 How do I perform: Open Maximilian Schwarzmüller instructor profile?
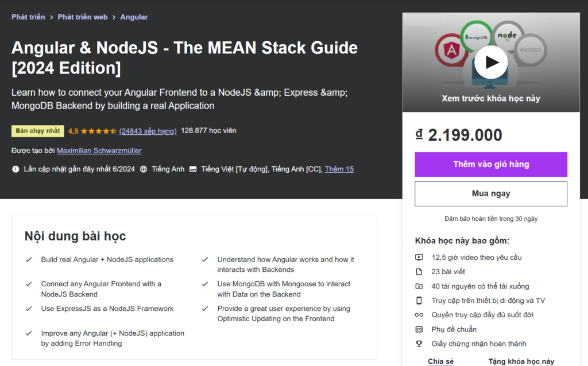tap(99, 150)
